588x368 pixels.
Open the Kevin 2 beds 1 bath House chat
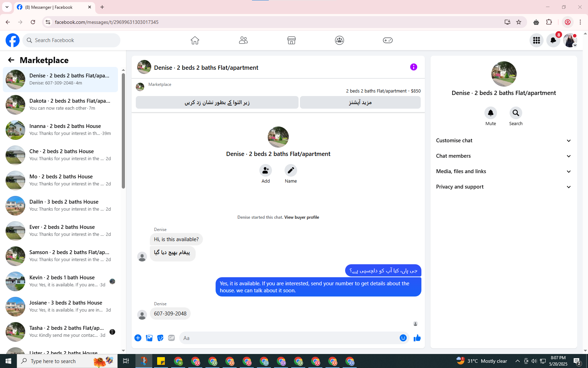60,281
